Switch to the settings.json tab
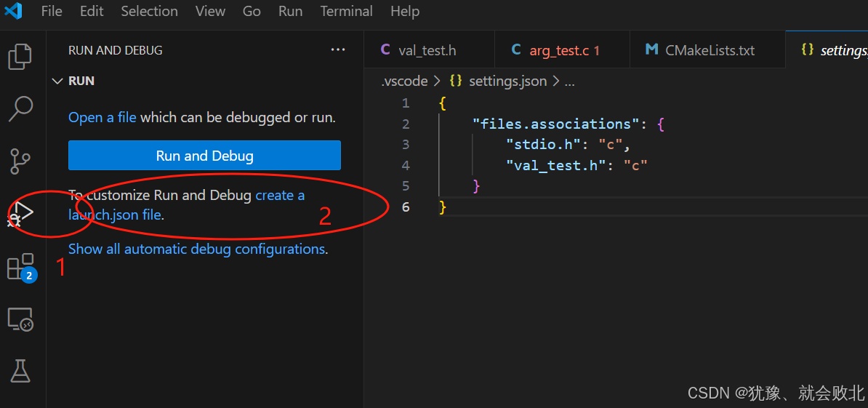This screenshot has height=408, width=868. point(827,50)
